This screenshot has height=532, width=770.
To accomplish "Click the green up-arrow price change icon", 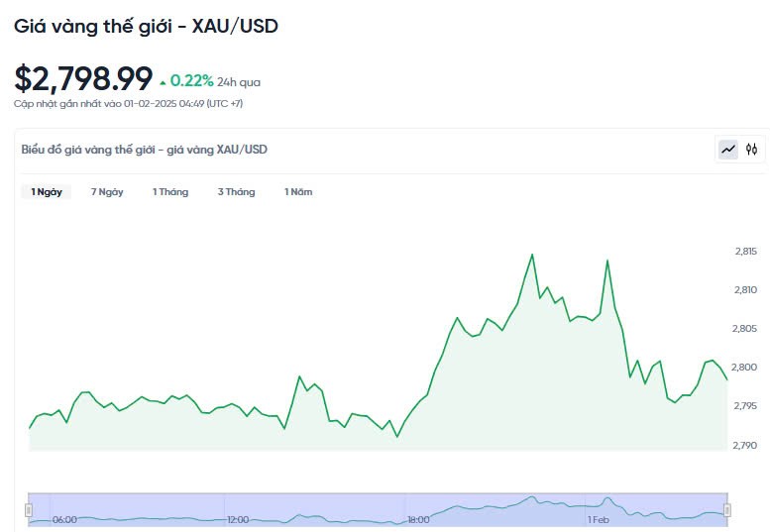I will (163, 82).
